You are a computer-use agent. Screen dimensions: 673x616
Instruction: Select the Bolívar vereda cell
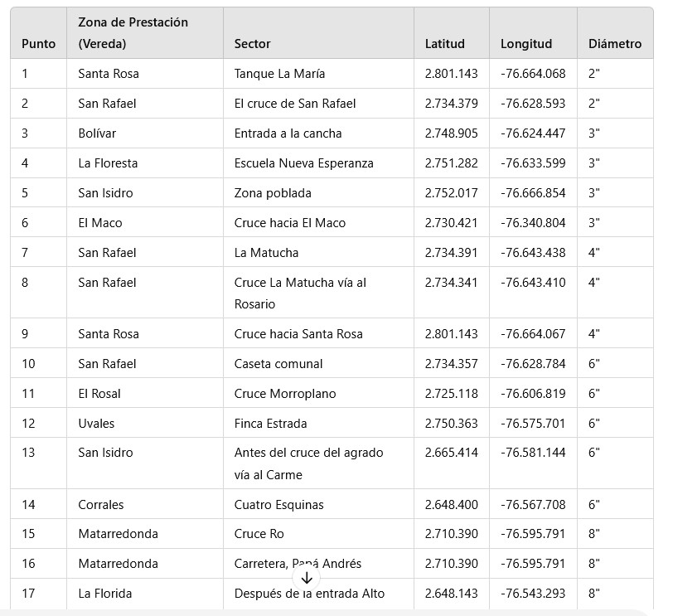(97, 133)
